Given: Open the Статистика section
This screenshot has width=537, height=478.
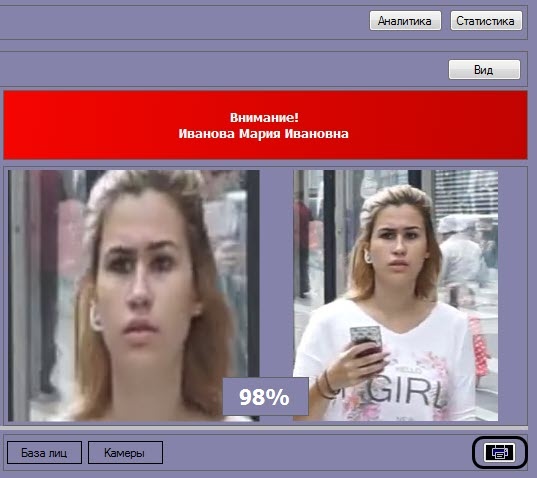Looking at the screenshot, I should 486,21.
